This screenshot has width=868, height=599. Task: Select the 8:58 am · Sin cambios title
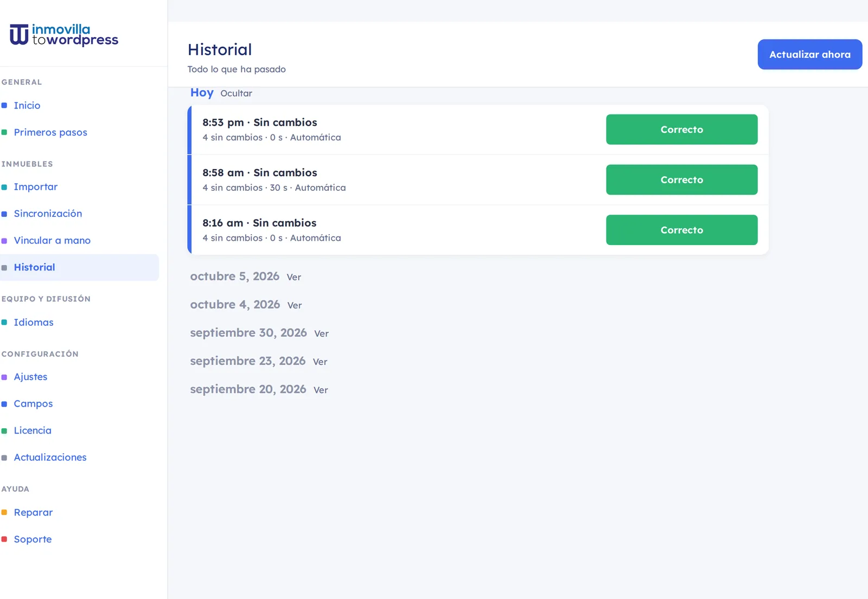[260, 172]
